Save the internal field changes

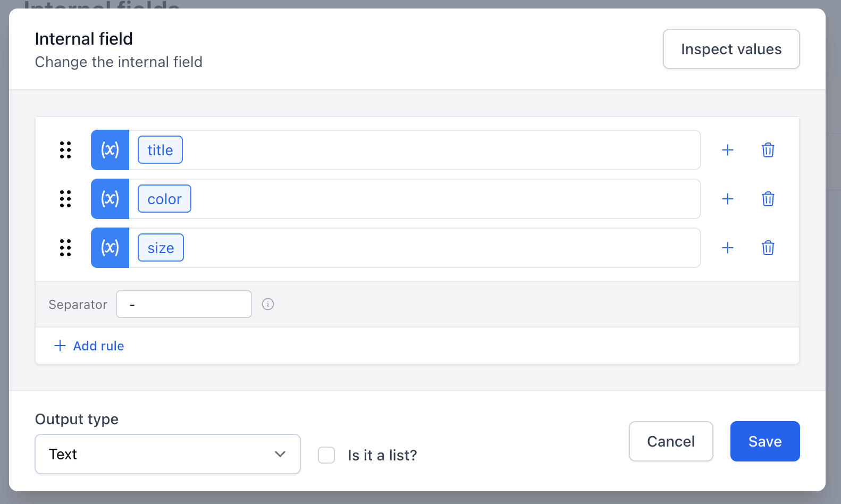(x=765, y=441)
